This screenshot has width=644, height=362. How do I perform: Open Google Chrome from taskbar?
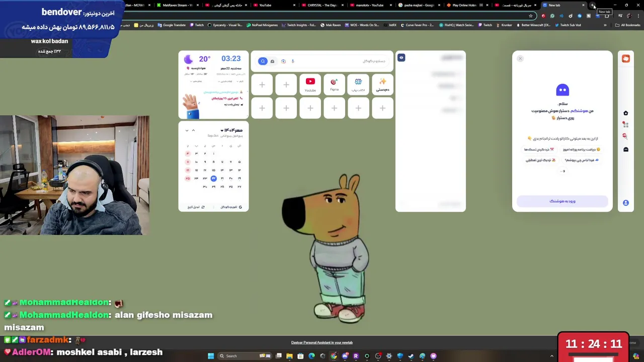click(x=334, y=356)
